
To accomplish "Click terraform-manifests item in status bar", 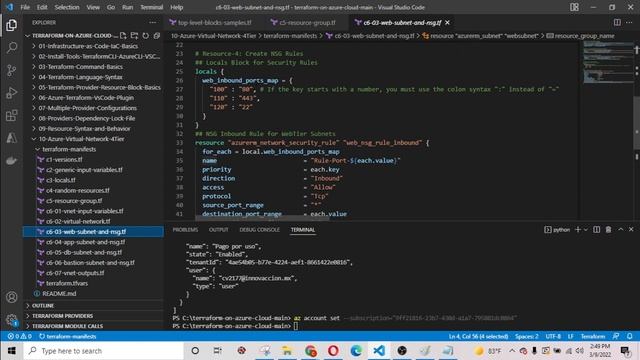I will [68, 336].
